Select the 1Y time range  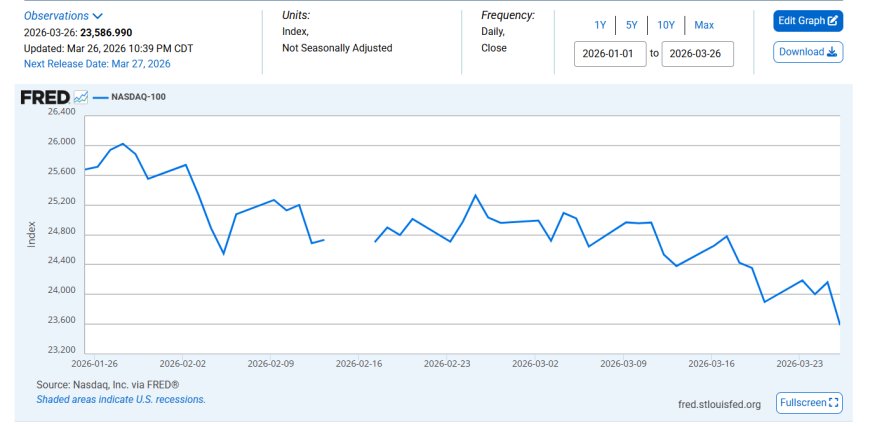(600, 25)
